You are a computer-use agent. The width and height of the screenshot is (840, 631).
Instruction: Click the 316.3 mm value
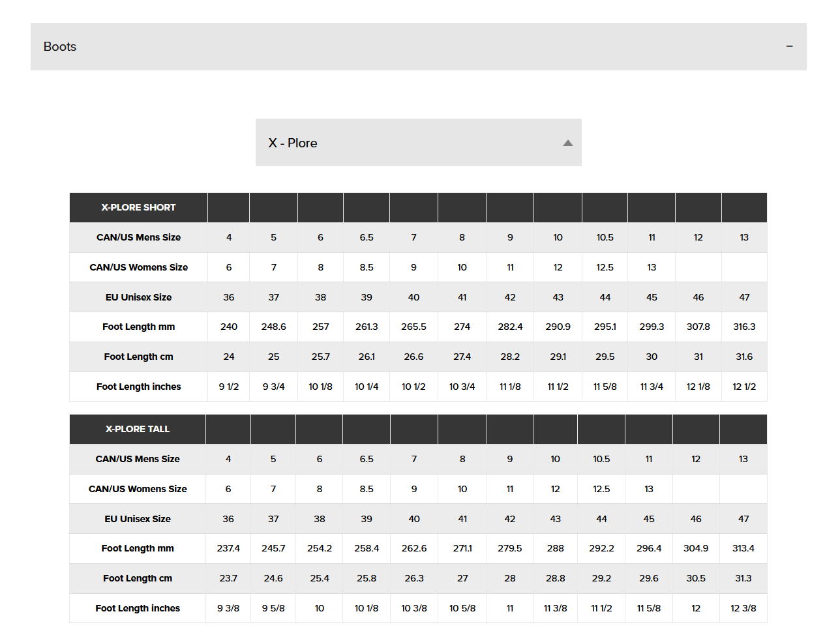click(744, 327)
